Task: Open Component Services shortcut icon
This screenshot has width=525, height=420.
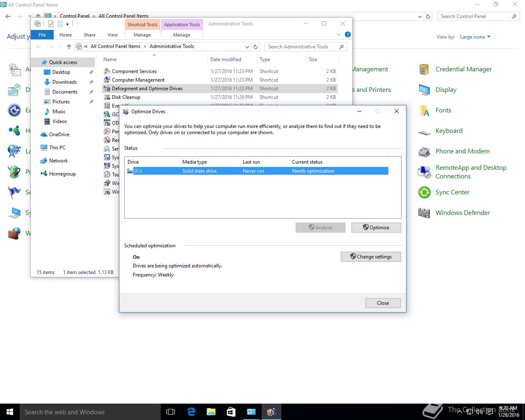Action: [x=107, y=71]
